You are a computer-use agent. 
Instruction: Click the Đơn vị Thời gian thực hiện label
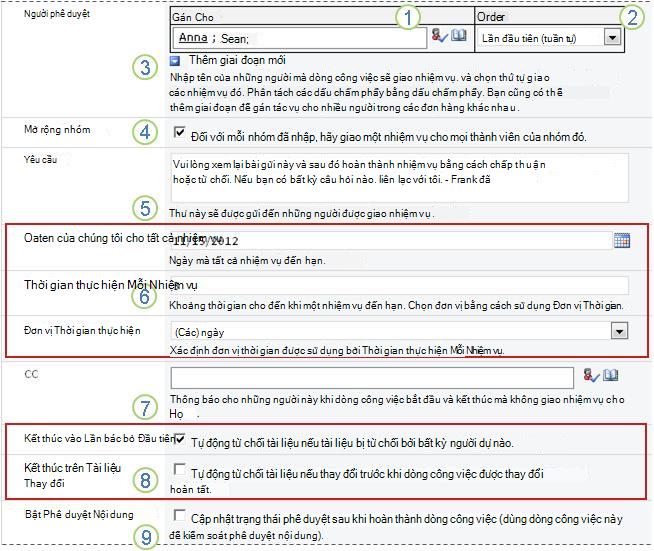(82, 331)
